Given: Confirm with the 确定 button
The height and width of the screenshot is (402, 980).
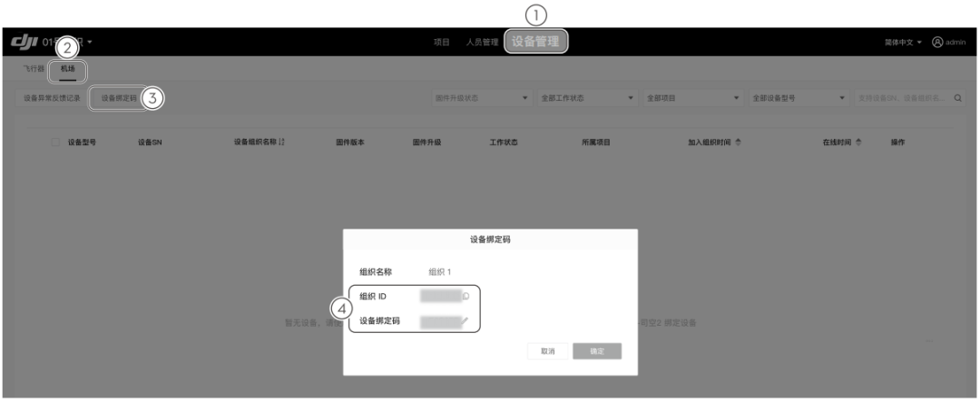Looking at the screenshot, I should [x=597, y=351].
